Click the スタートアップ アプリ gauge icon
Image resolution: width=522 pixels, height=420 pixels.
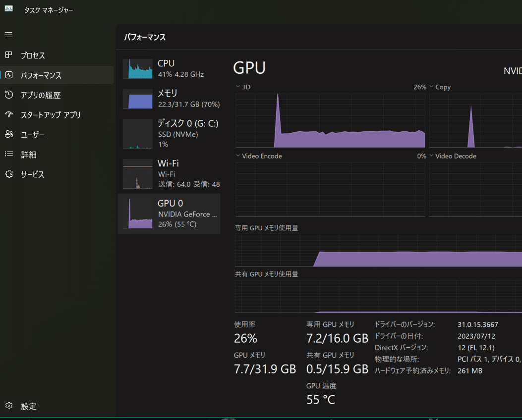9,114
